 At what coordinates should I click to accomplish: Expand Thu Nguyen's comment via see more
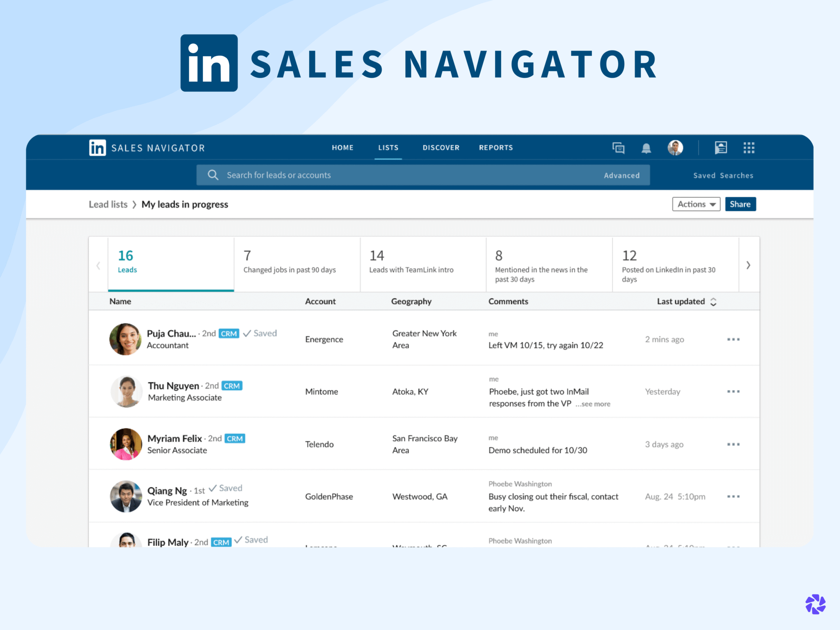pyautogui.click(x=593, y=404)
